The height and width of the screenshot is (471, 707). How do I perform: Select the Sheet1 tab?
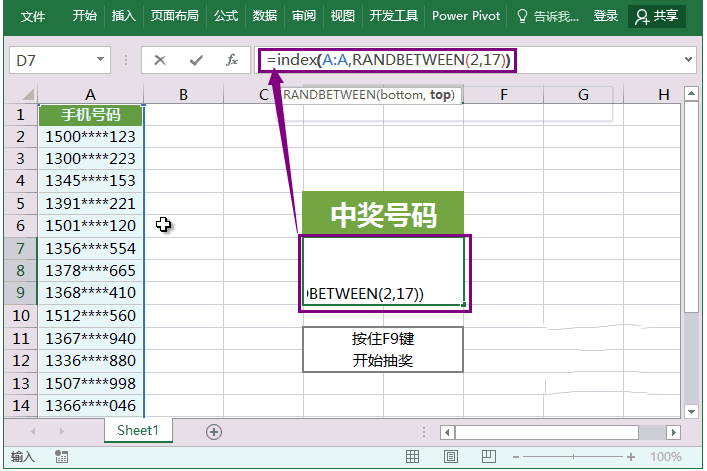(x=138, y=430)
